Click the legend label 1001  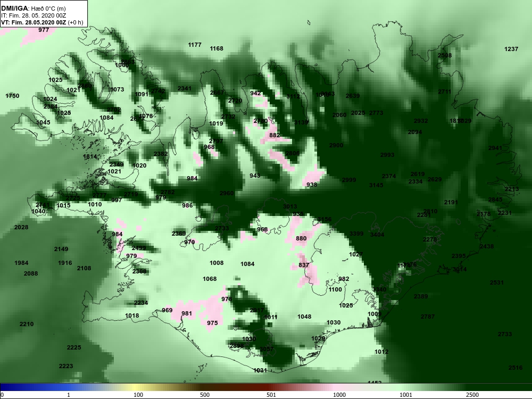[406, 395]
